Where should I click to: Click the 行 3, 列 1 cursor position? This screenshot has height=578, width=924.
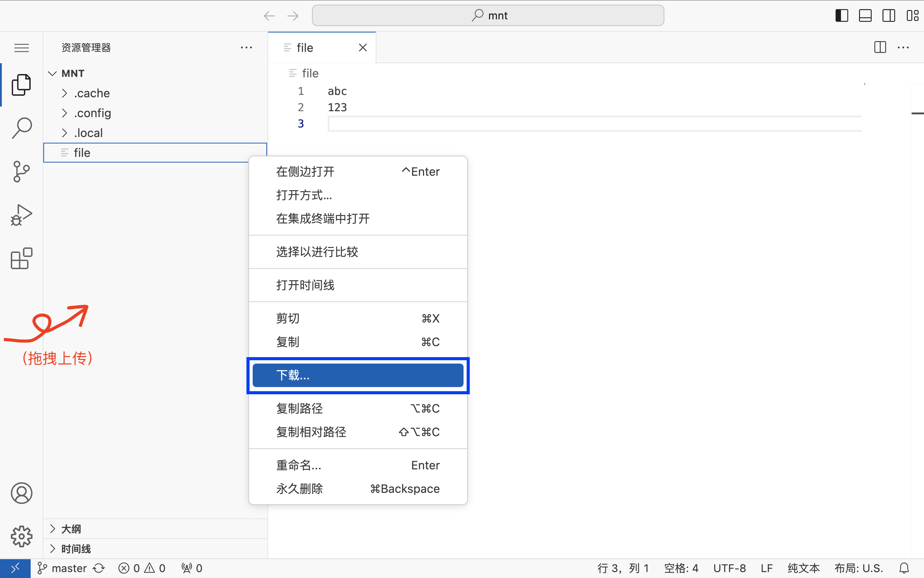(623, 568)
